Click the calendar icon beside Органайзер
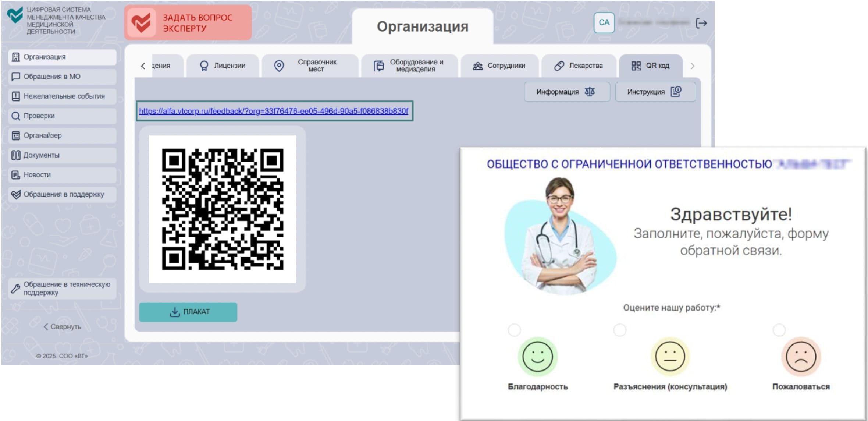This screenshot has width=868, height=421. 16,136
